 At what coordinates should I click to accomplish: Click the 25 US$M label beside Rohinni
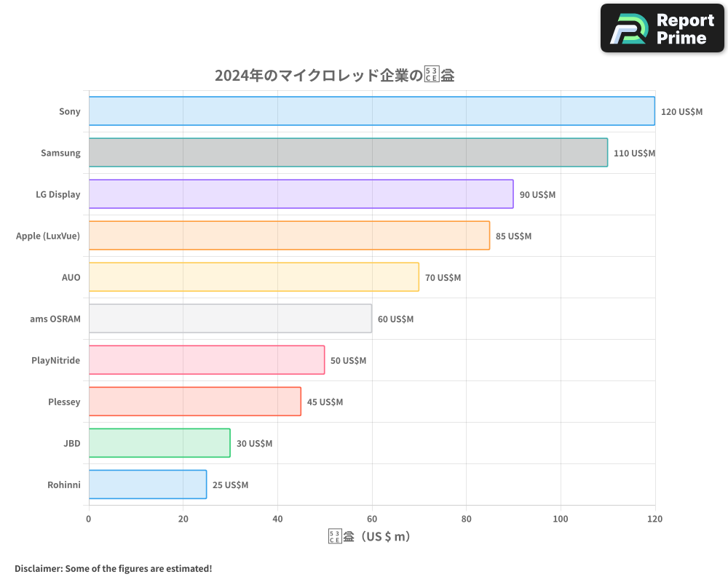pyautogui.click(x=232, y=485)
